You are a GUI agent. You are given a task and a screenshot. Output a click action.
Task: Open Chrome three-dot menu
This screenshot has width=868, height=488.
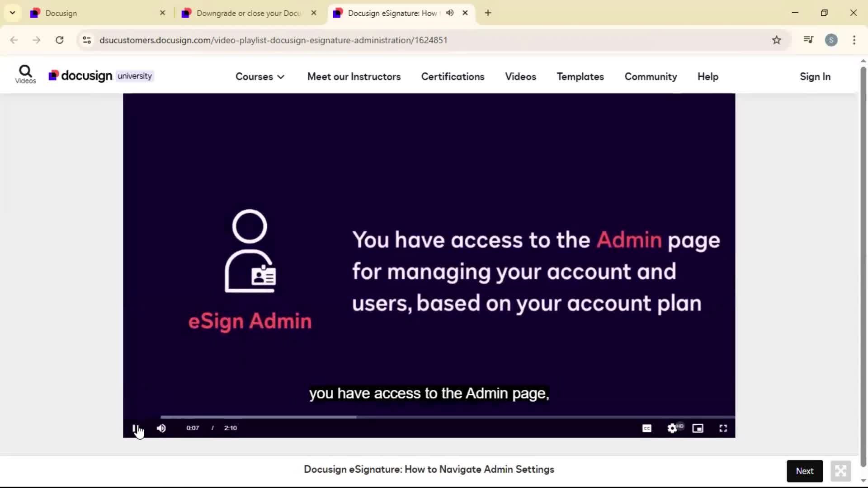[854, 40]
